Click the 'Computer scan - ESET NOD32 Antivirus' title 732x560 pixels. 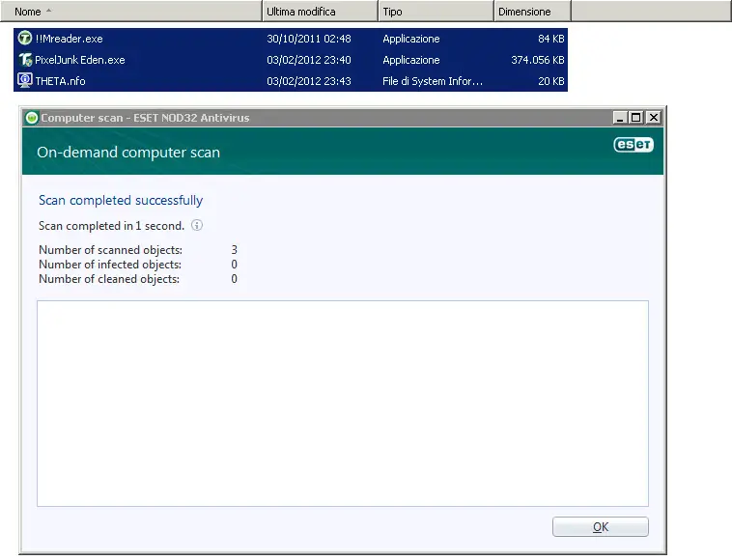point(145,118)
